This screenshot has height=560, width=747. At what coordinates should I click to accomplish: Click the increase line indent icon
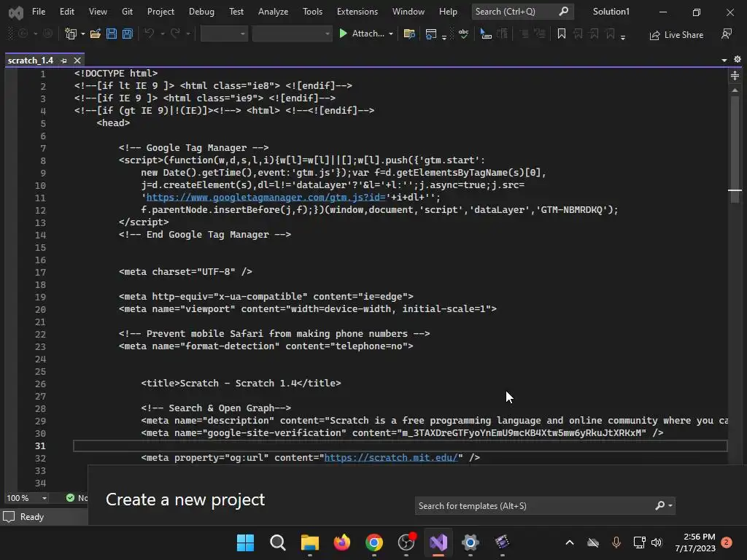point(540,34)
